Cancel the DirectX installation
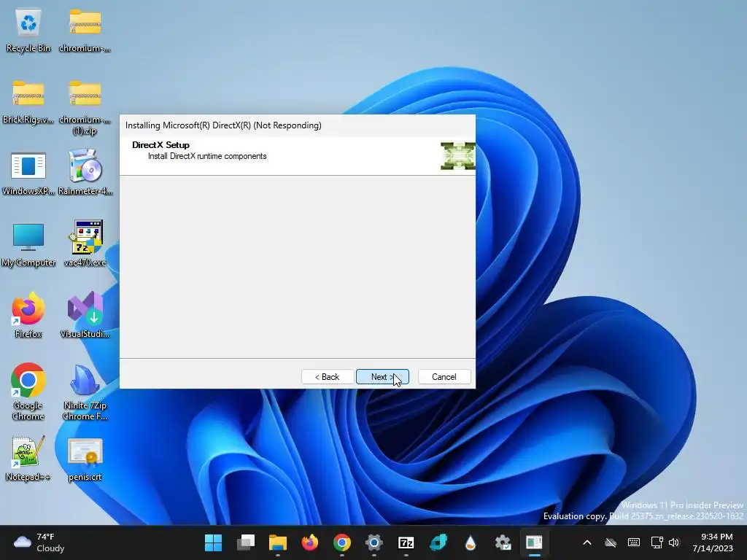747x560 pixels. point(444,377)
